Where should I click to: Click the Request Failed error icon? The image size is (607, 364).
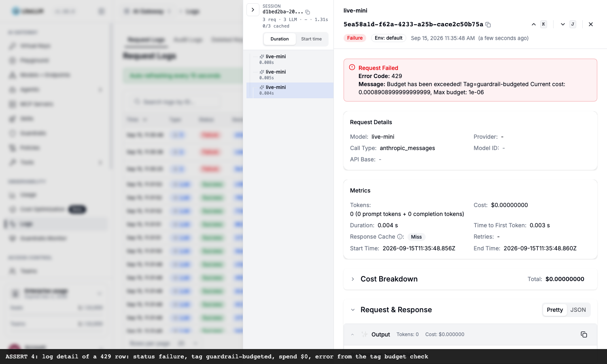point(352,68)
